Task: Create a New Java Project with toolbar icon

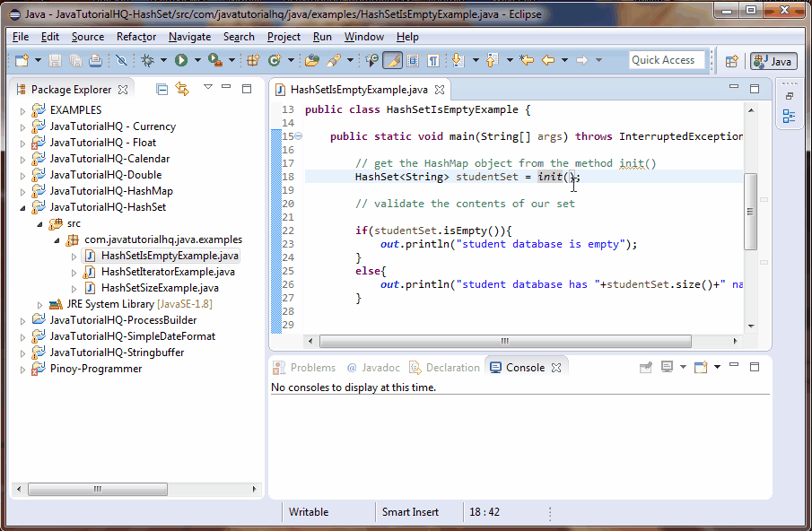Action: click(x=254, y=60)
